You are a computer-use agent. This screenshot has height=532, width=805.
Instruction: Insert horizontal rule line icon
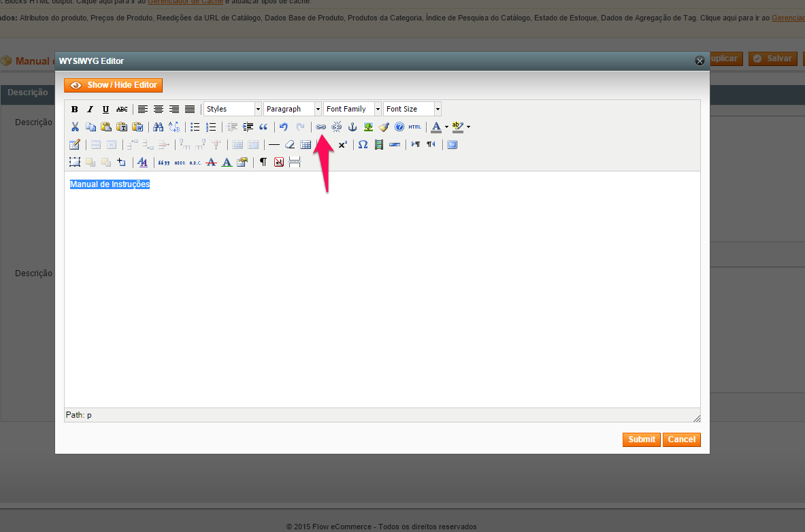click(x=274, y=145)
